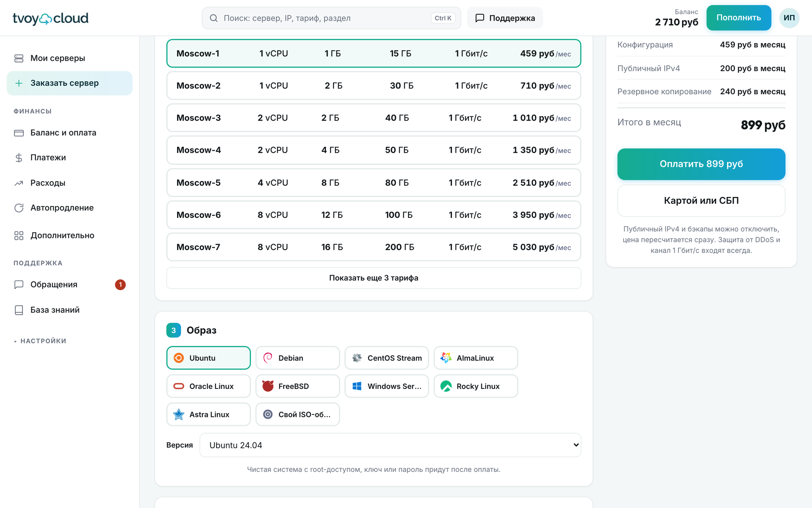
Task: Select the Moscow-7 tariff
Action: (x=374, y=247)
